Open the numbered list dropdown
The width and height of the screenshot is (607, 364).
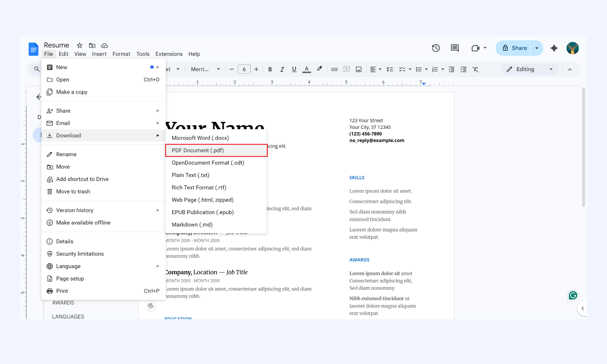(438, 69)
